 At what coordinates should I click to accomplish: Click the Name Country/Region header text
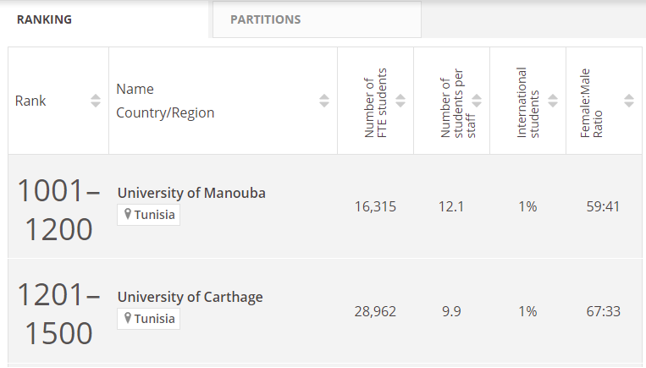coord(165,101)
